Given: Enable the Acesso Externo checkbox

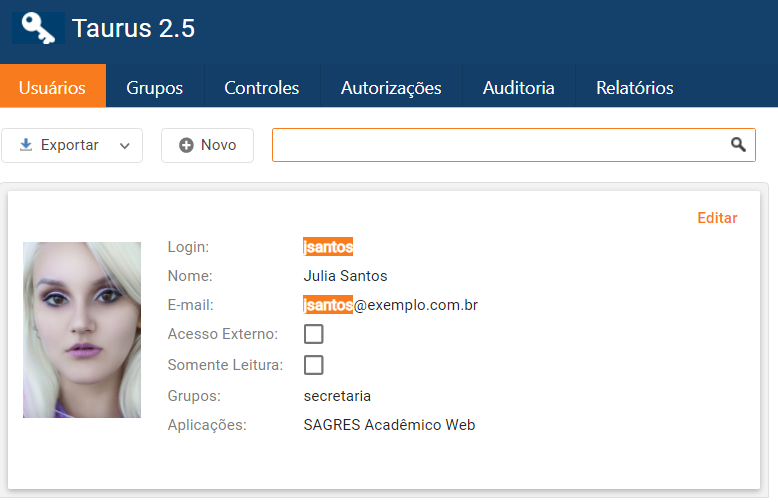Looking at the screenshot, I should (313, 334).
